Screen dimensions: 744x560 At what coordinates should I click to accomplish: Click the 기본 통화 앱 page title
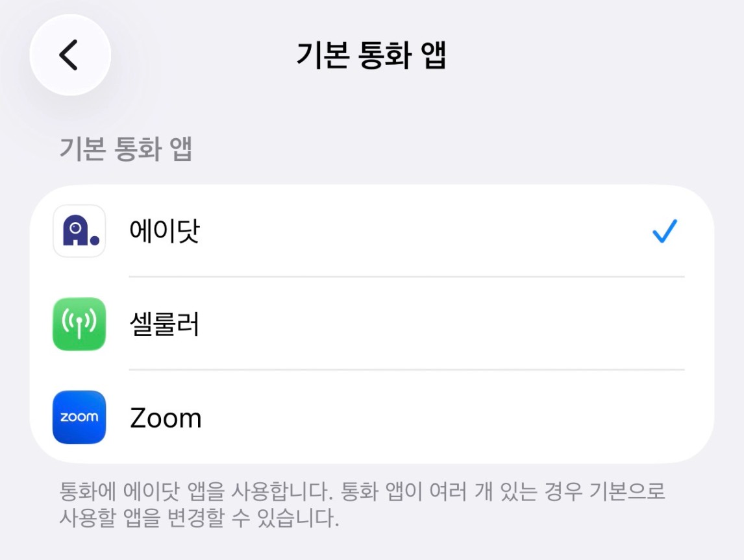(x=371, y=55)
